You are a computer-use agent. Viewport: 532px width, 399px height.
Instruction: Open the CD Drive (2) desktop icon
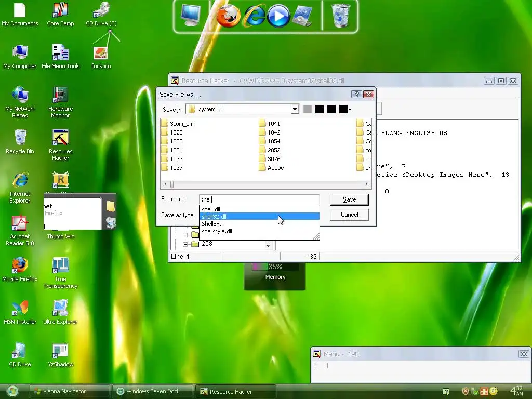[x=101, y=14]
